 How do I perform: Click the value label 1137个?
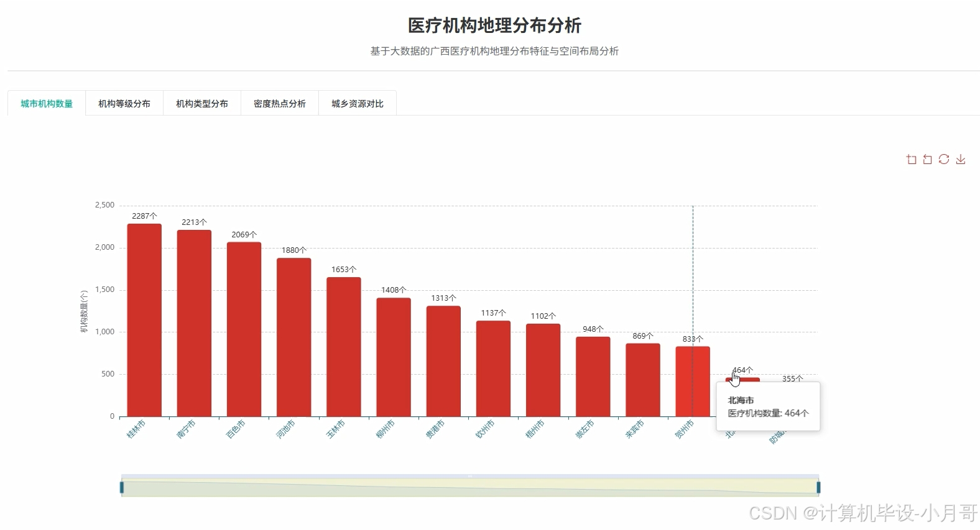pyautogui.click(x=493, y=313)
